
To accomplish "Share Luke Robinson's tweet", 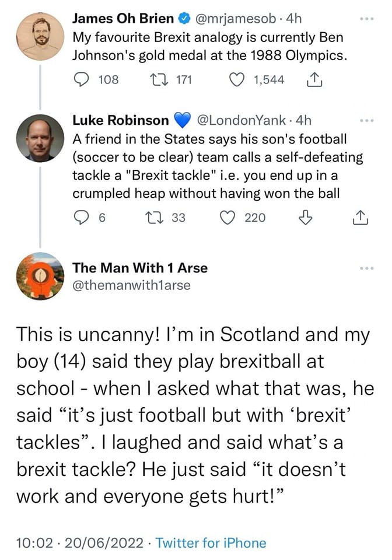I will coord(361,218).
